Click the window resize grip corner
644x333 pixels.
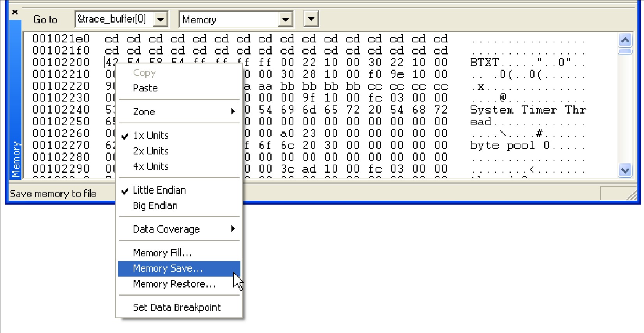(631, 195)
